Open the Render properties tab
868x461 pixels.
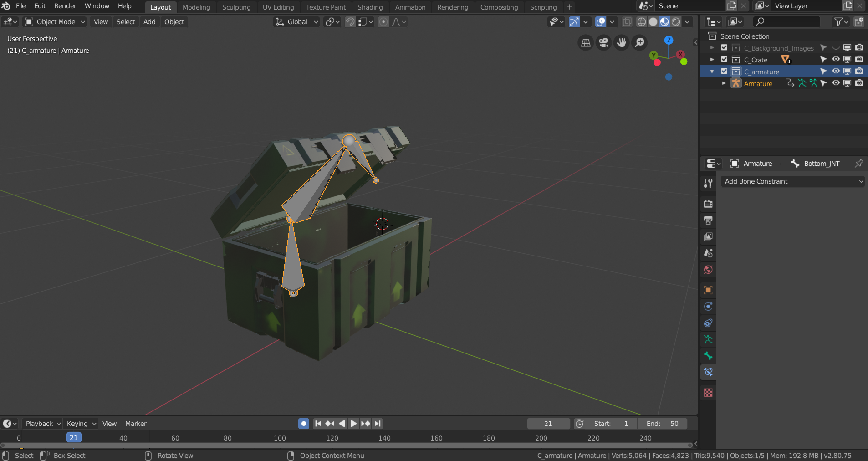pyautogui.click(x=709, y=204)
